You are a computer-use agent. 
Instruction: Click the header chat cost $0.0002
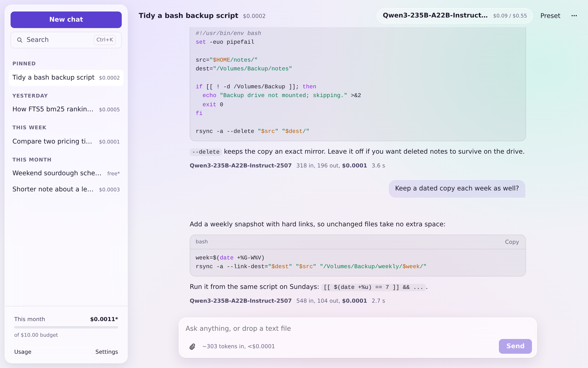254,16
